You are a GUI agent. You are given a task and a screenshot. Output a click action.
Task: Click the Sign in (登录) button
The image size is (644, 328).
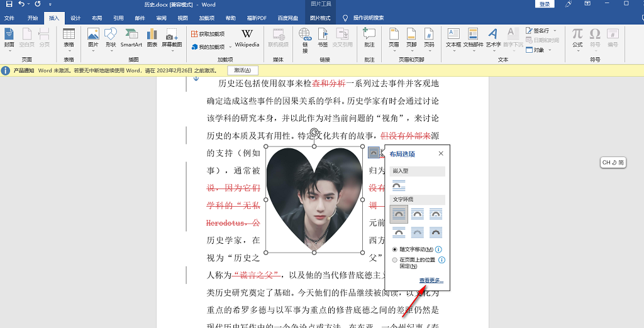[x=545, y=4]
